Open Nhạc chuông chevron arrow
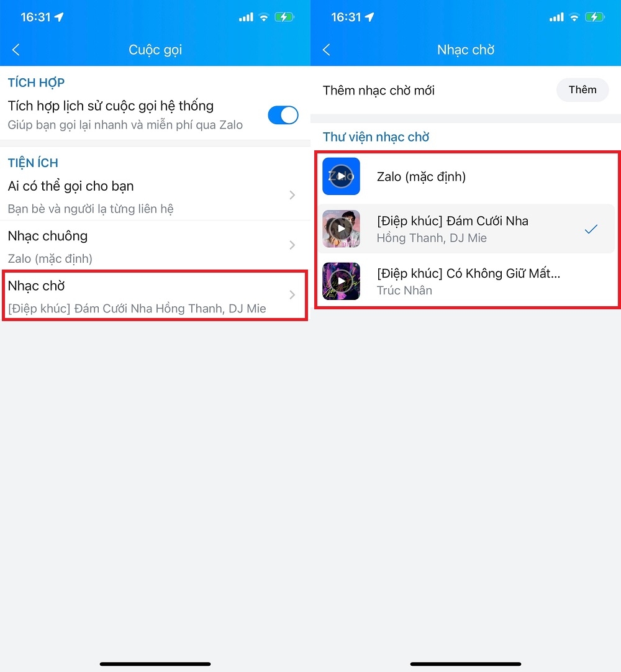The width and height of the screenshot is (621, 672). click(x=292, y=245)
